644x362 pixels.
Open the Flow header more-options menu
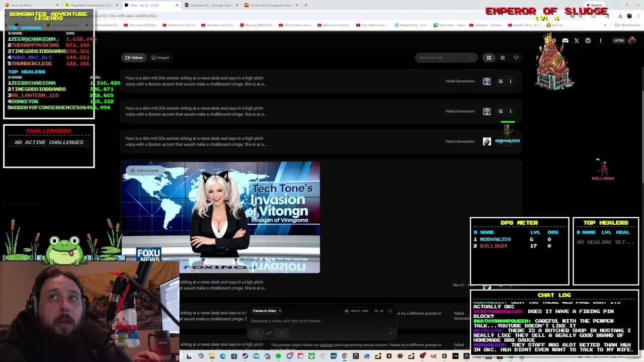pos(600,41)
